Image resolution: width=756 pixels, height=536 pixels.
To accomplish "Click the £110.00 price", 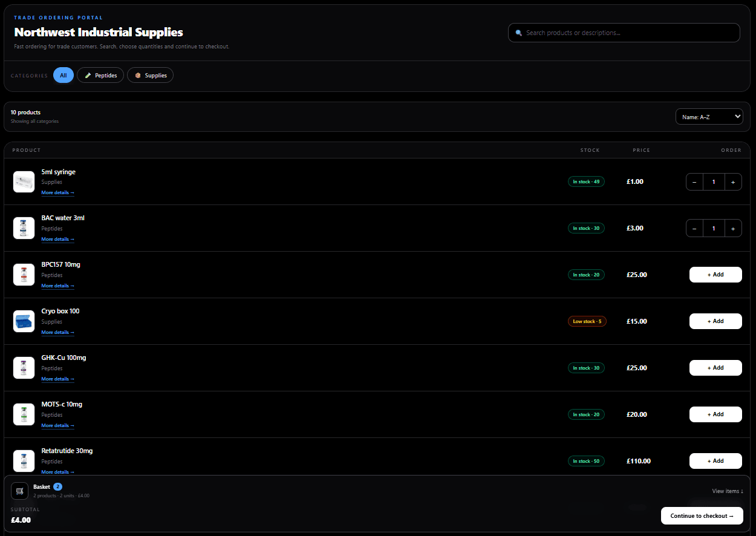I will (639, 461).
